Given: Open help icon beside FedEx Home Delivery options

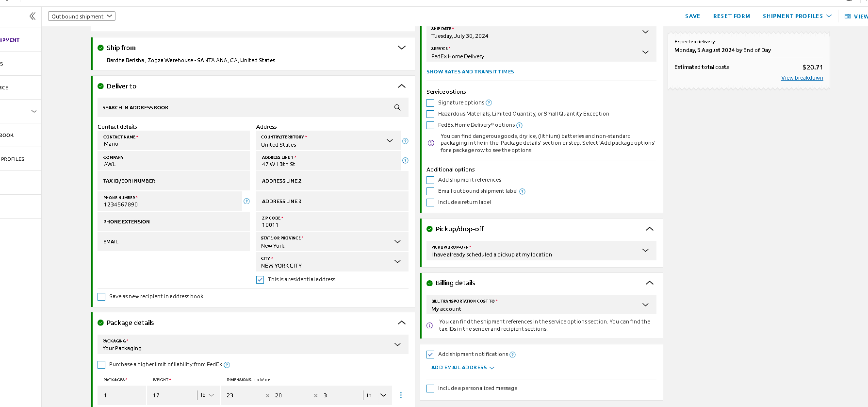Looking at the screenshot, I should (x=519, y=125).
